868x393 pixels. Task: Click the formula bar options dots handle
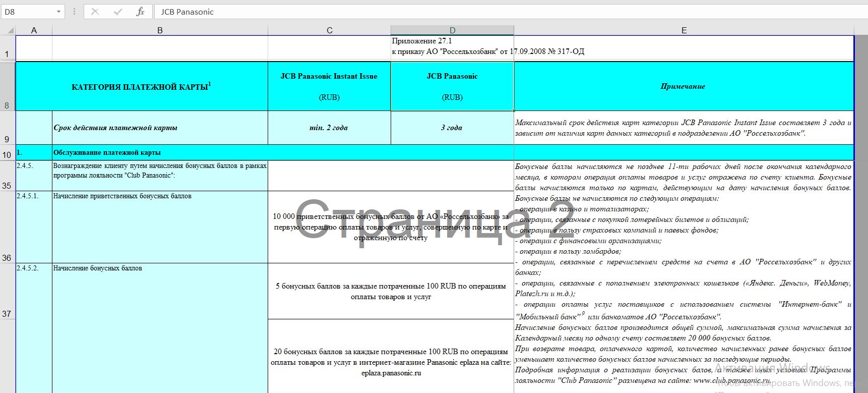pyautogui.click(x=75, y=12)
